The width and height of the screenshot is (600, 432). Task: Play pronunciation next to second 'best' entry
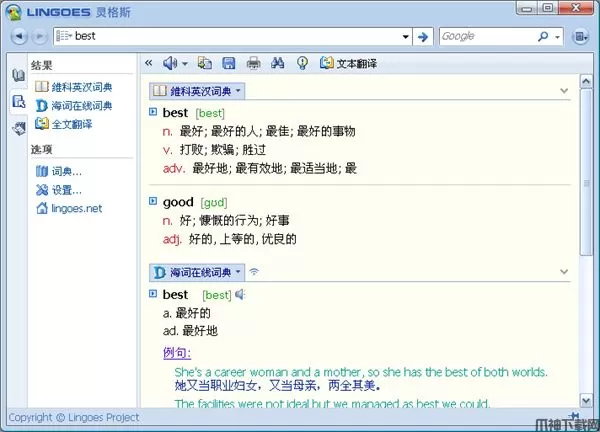coord(240,294)
